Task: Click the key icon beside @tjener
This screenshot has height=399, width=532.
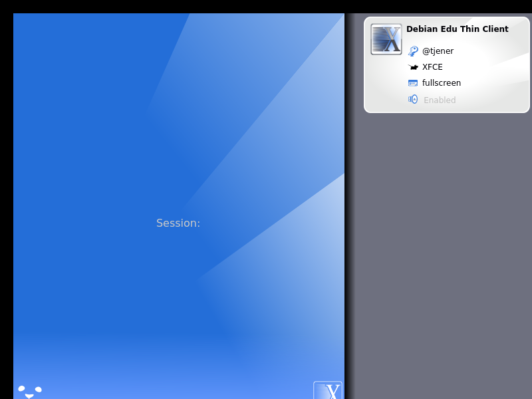Action: 413,51
